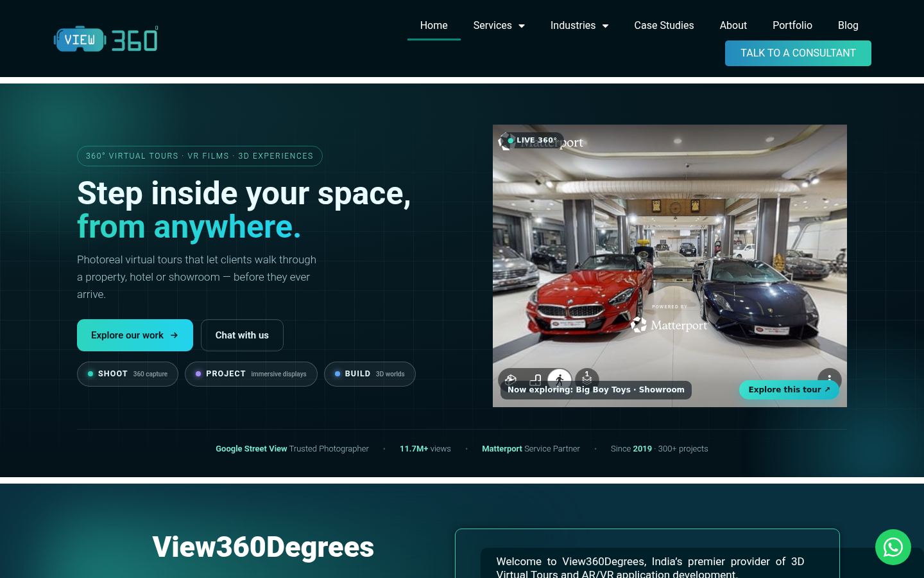Open the WhatsApp chat bubble
The width and height of the screenshot is (924, 578).
pyautogui.click(x=893, y=547)
